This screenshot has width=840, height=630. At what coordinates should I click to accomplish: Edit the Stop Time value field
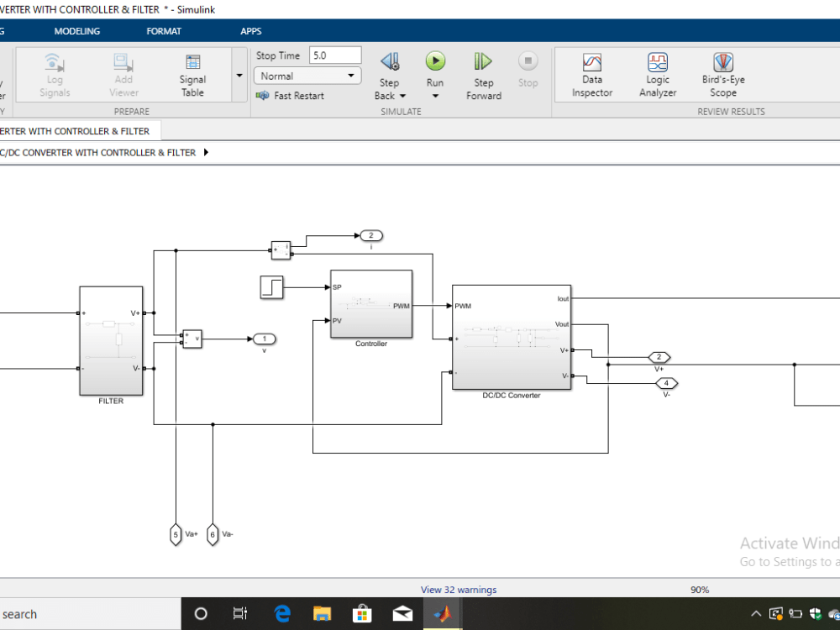click(334, 55)
